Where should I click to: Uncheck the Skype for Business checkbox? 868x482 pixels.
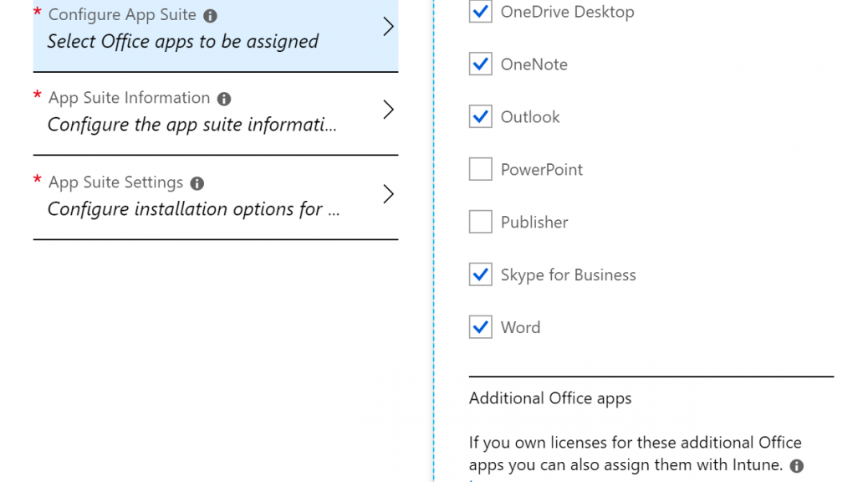point(481,274)
